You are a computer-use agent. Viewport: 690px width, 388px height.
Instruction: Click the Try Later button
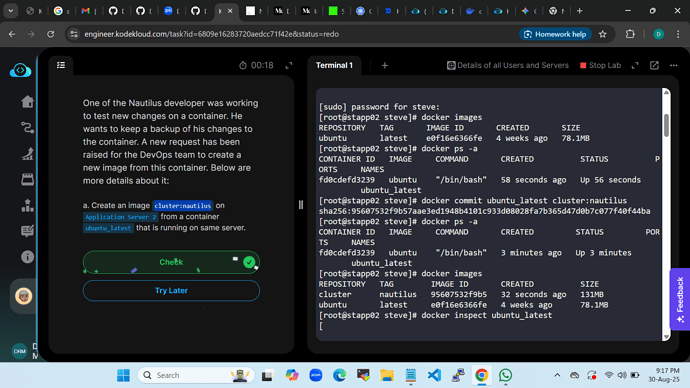tap(171, 291)
